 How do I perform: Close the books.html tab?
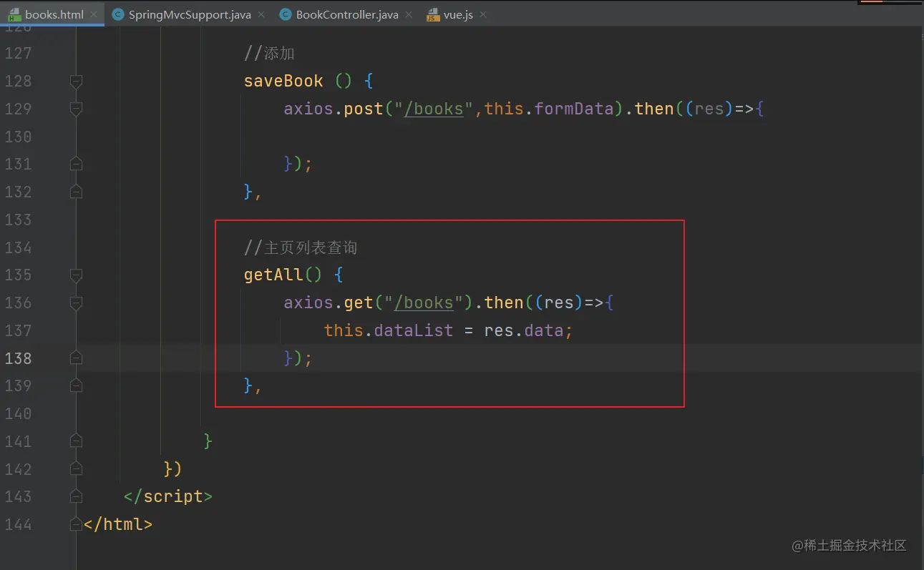[94, 14]
